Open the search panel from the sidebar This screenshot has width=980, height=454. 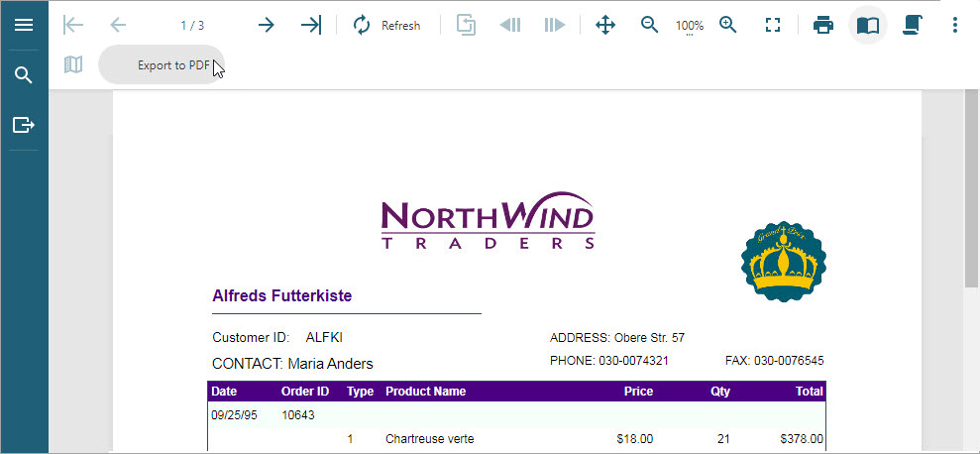24,75
